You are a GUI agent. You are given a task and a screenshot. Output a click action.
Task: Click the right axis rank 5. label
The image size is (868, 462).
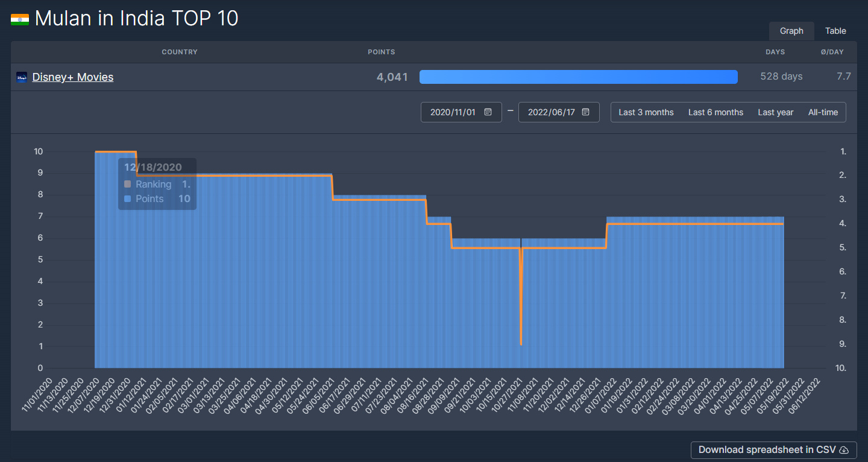843,247
